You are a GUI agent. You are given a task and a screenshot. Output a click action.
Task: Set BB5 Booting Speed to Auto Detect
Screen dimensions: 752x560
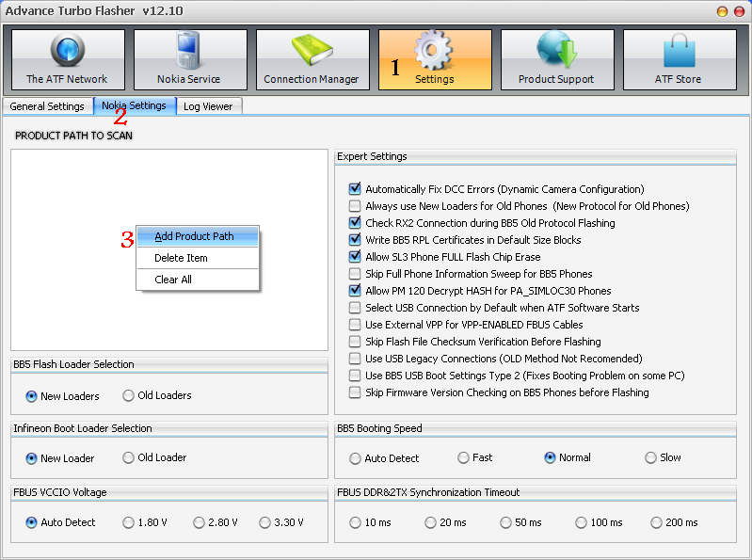point(355,459)
